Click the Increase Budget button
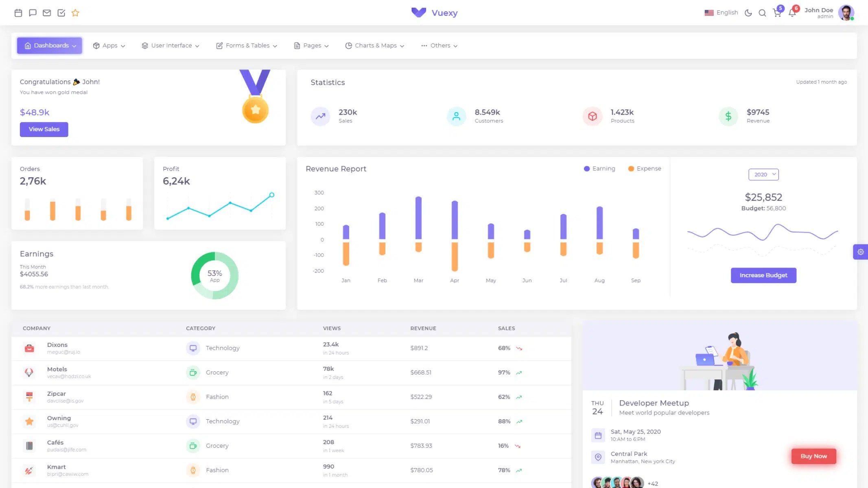 pos(763,275)
